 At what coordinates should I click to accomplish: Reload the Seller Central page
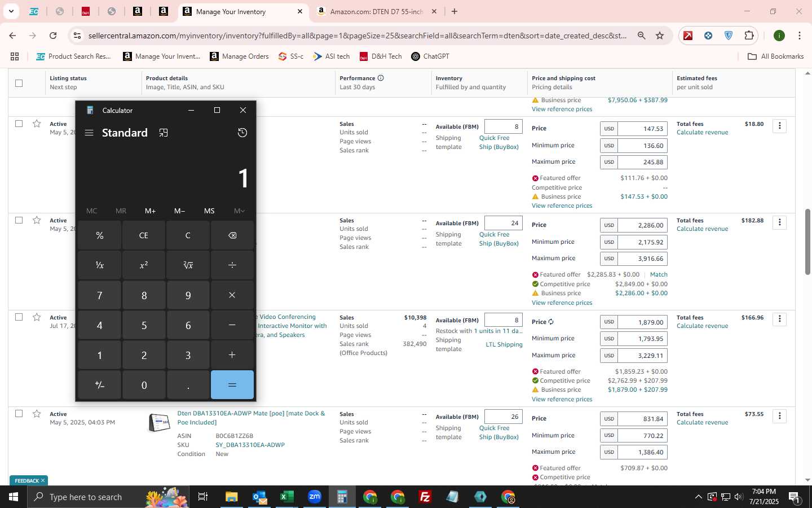53,36
